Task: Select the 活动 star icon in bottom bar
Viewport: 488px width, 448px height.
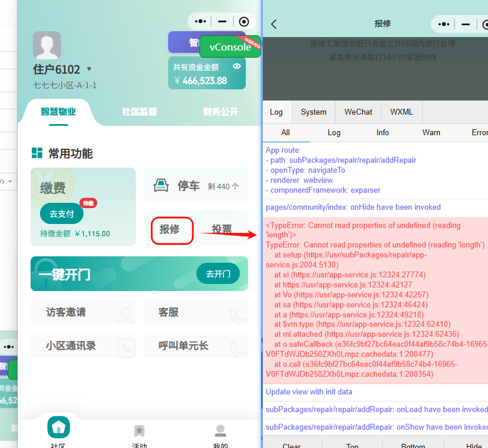Action: [139, 430]
